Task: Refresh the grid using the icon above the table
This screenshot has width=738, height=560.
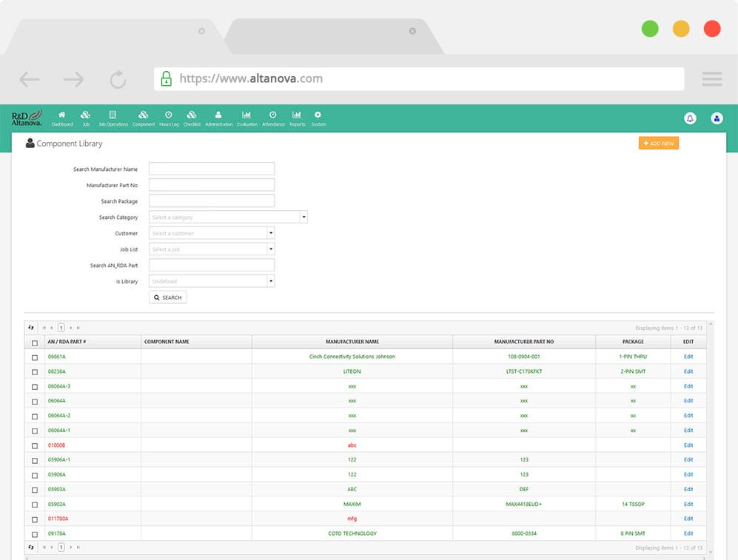Action: pyautogui.click(x=31, y=328)
